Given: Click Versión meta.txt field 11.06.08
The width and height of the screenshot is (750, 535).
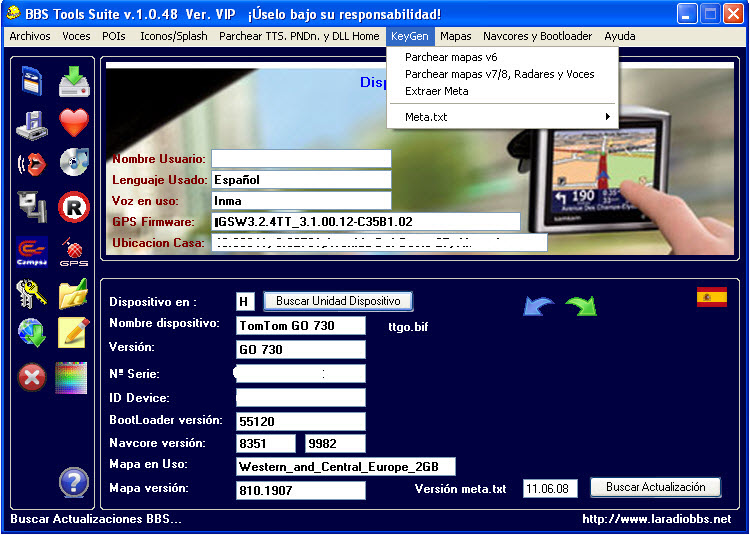Looking at the screenshot, I should pyautogui.click(x=550, y=489).
